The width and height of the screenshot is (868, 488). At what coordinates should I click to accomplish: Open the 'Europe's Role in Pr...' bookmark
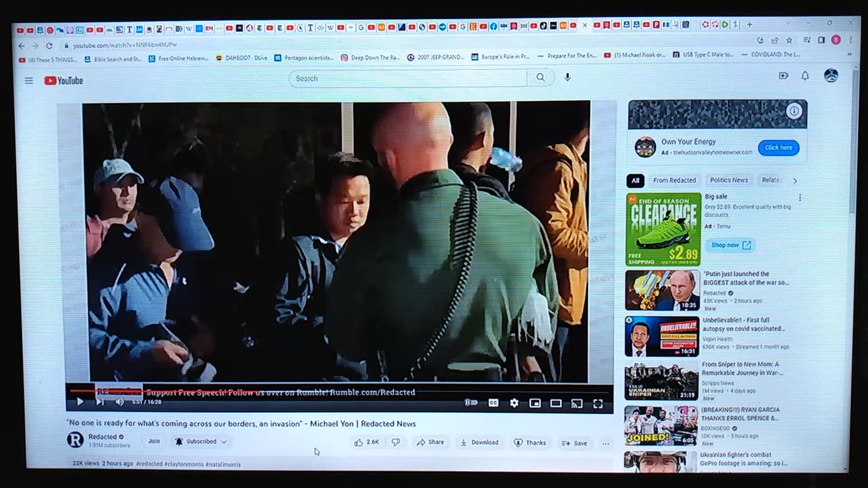(500, 57)
